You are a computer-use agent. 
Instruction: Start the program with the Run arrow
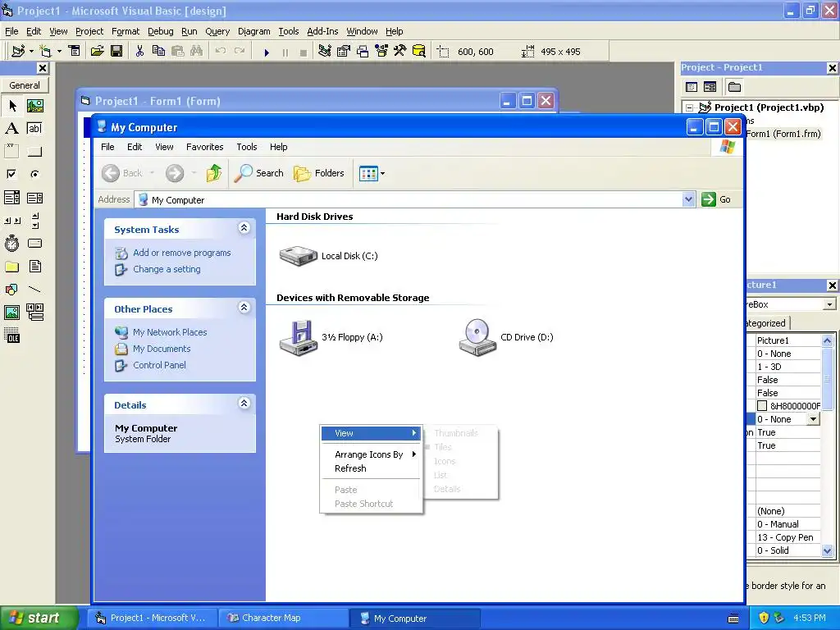[267, 52]
